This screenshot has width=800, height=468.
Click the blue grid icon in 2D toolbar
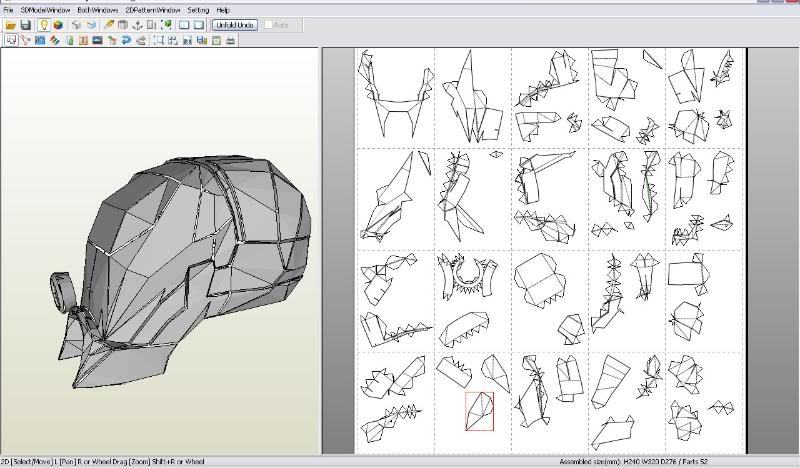[40, 40]
